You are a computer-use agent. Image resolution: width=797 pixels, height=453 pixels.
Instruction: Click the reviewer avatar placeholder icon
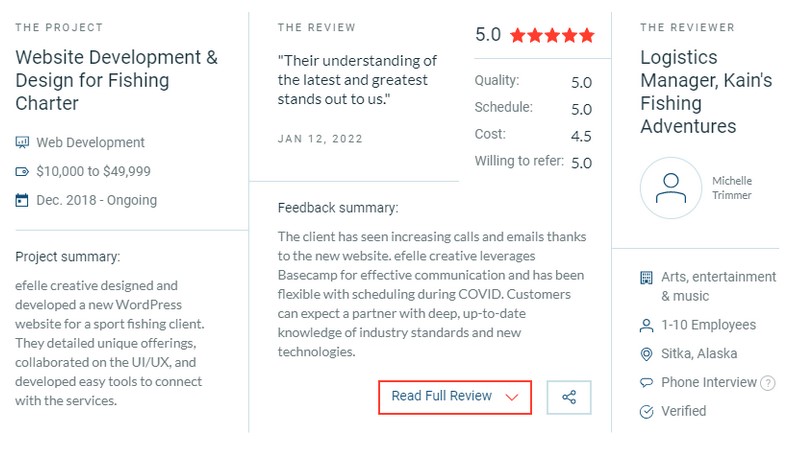[670, 188]
